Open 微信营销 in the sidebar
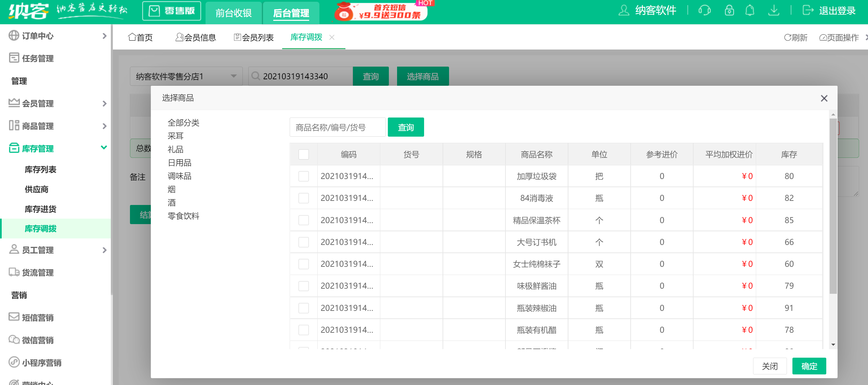This screenshot has height=385, width=868. tap(37, 340)
